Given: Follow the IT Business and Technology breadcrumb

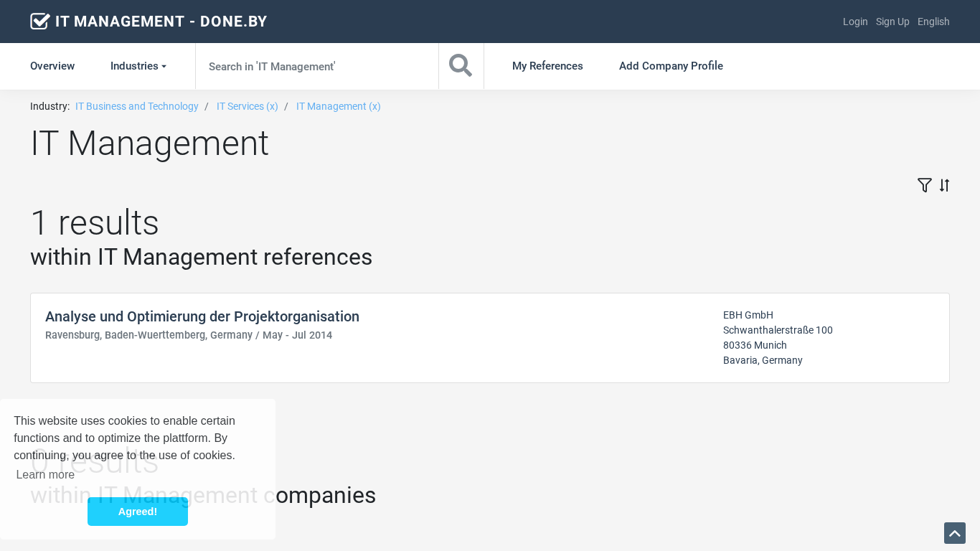Looking at the screenshot, I should [x=137, y=106].
